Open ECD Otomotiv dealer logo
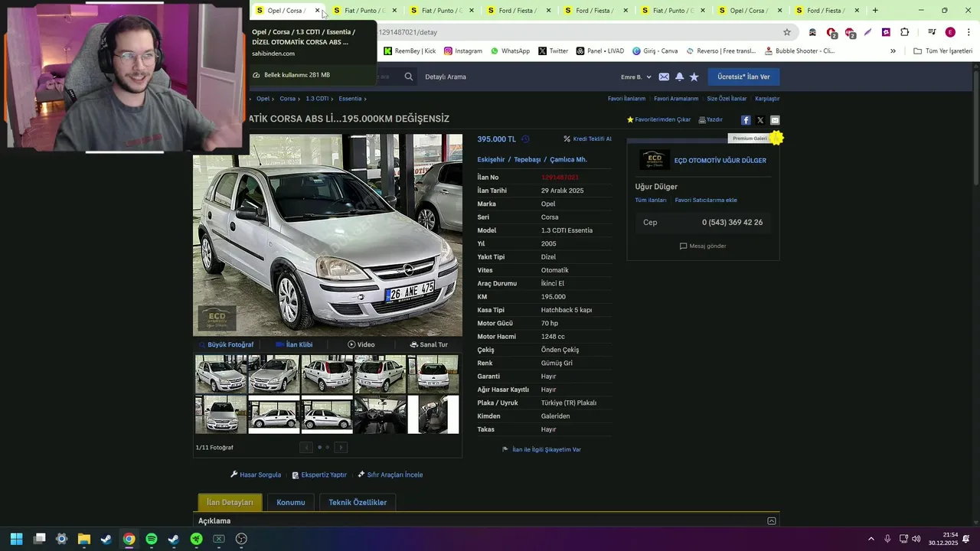980x551 pixels. point(655,160)
